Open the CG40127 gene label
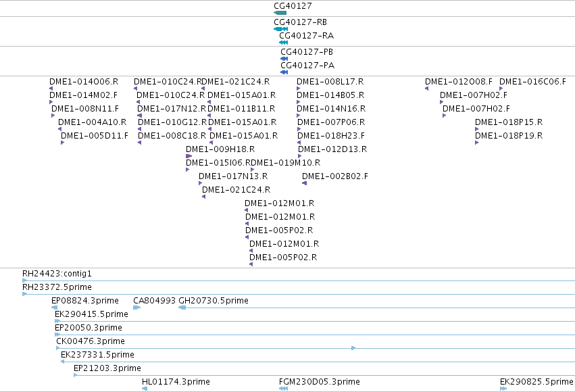The width and height of the screenshot is (575, 392). tap(293, 6)
